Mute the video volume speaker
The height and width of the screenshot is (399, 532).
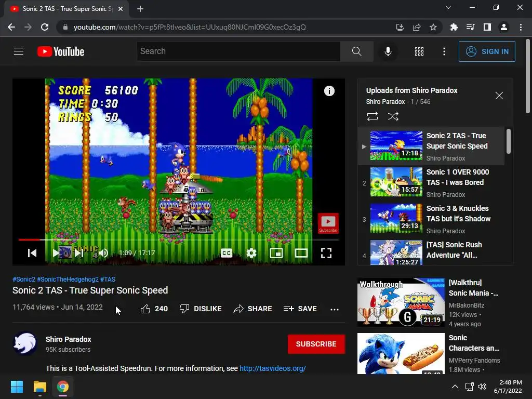103,253
